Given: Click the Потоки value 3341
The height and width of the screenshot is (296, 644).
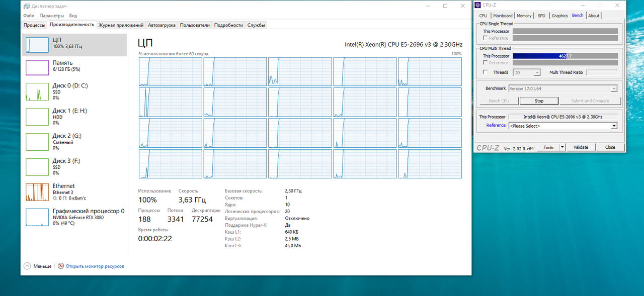Looking at the screenshot, I should click(x=176, y=219).
